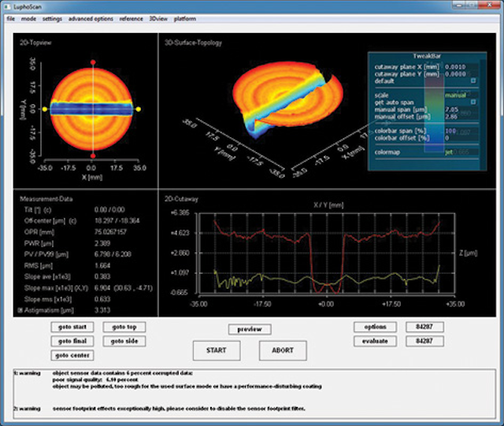The width and height of the screenshot is (504, 426).
Task: Click the goto top button
Action: tap(124, 327)
